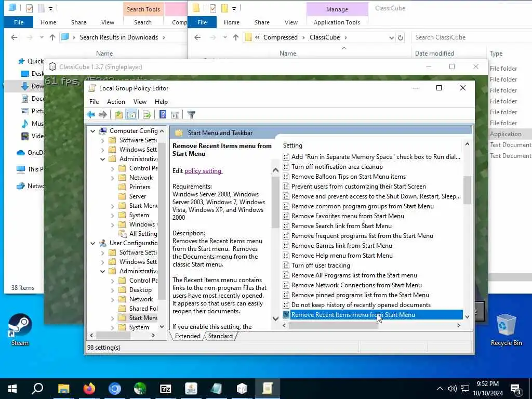Select Turn off notification area cleanup
Viewport: 532px width, 399px height.
pos(337,167)
